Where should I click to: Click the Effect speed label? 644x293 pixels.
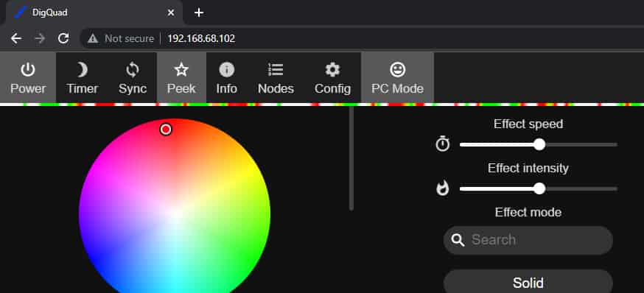[x=528, y=124]
